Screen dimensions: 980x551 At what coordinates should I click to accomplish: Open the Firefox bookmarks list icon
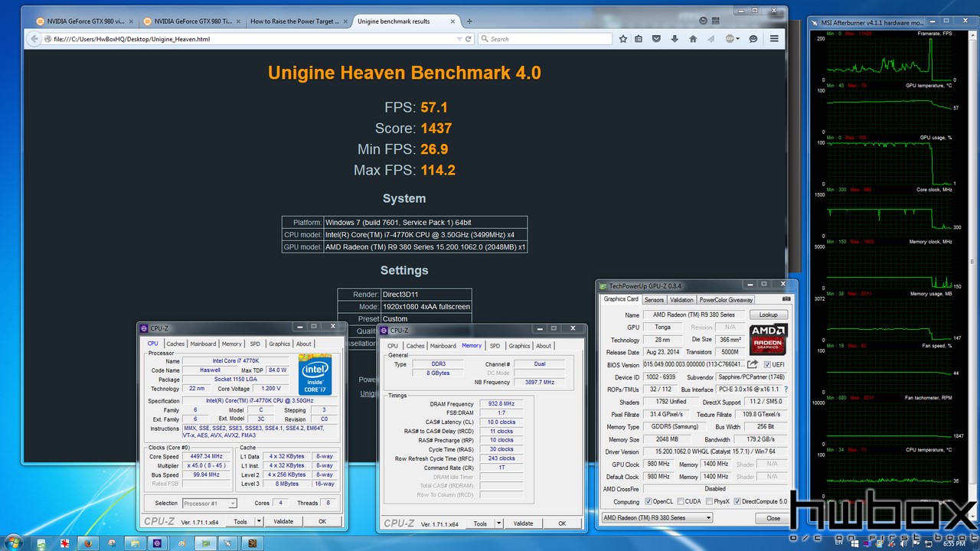pos(639,38)
